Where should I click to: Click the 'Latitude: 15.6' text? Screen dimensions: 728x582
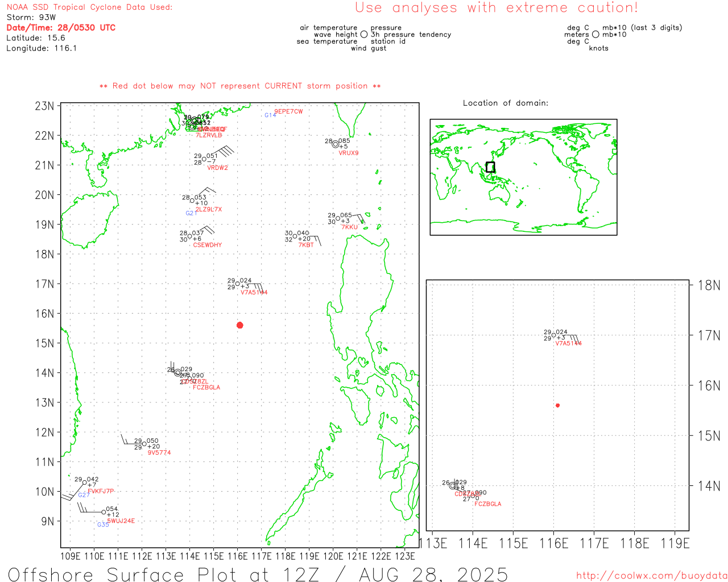[x=36, y=38]
